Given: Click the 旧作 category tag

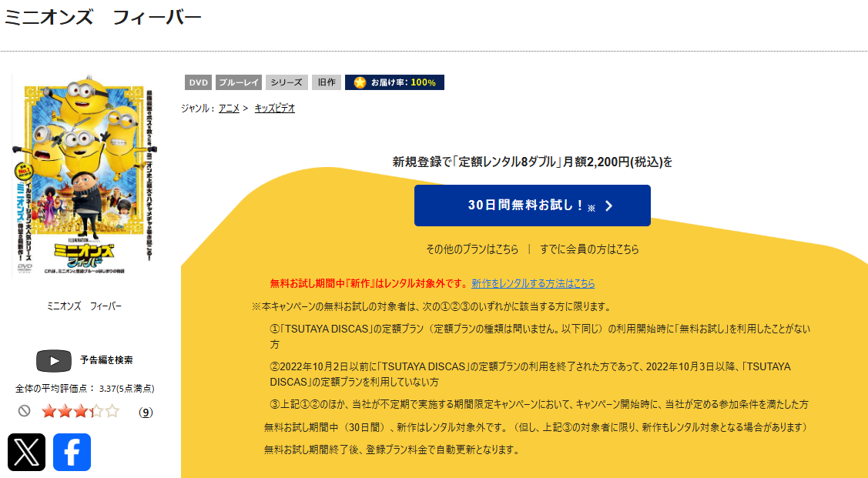Looking at the screenshot, I should click(x=326, y=82).
